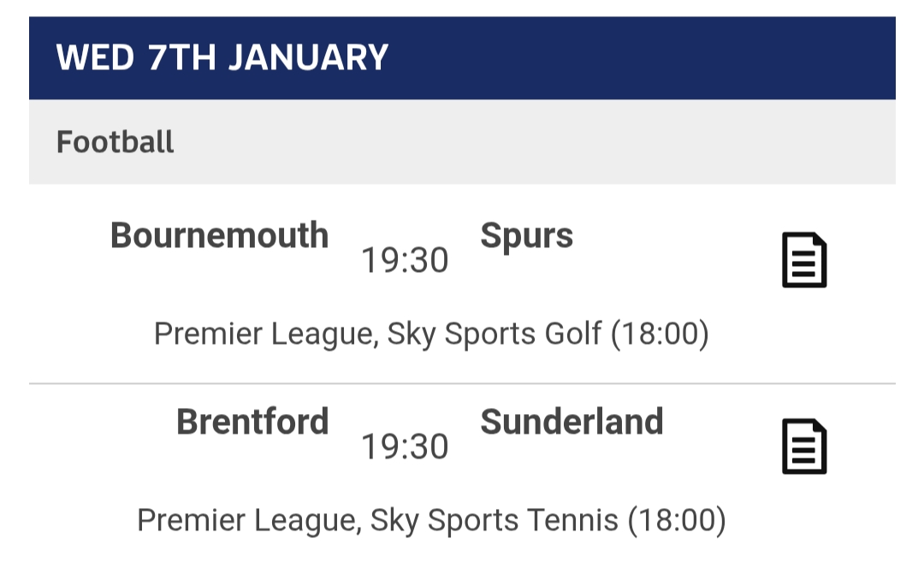Click the divider line between the two fixtures
Viewport: 924px width, 562px height.
[462, 383]
